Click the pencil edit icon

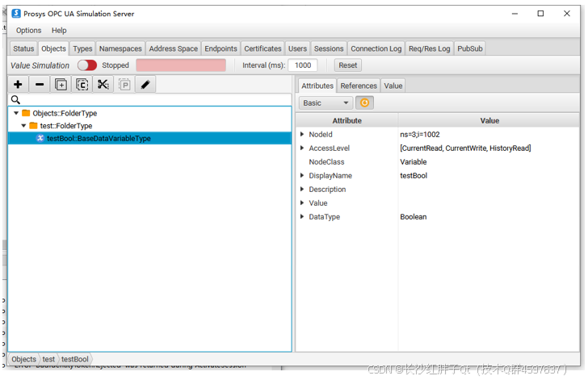[x=145, y=84]
